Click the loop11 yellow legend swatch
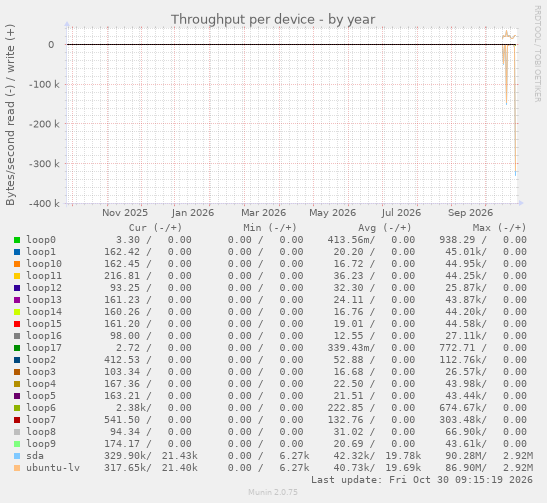 click(x=17, y=276)
